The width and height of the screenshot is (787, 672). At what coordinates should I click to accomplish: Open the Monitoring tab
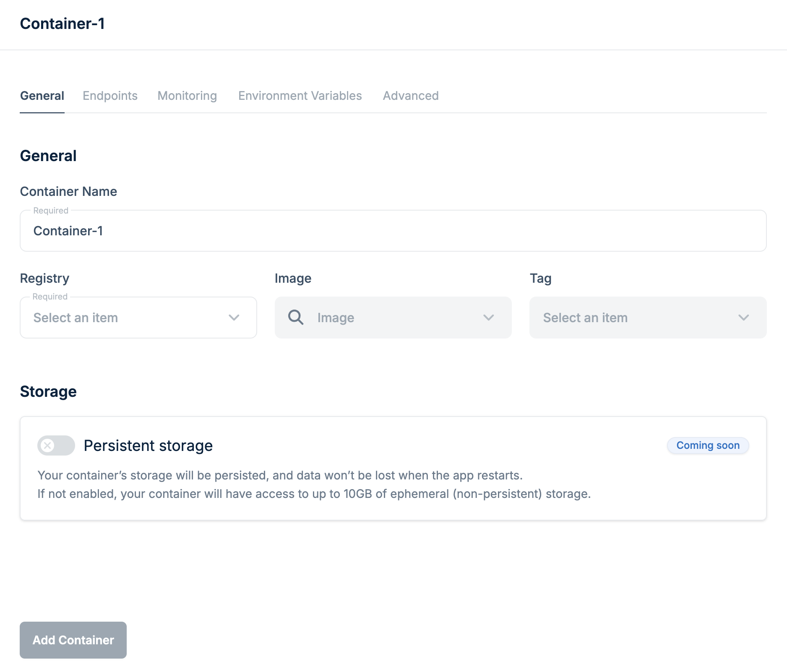pyautogui.click(x=187, y=96)
